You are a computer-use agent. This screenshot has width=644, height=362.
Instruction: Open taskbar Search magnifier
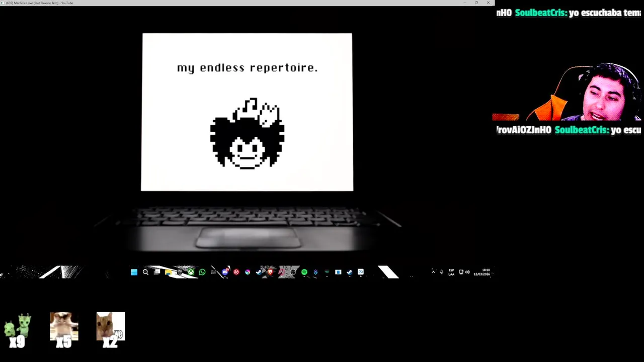(145, 272)
